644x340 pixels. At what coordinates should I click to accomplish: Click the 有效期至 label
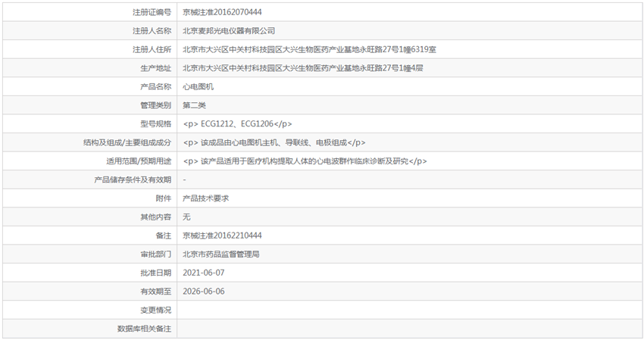pos(155,292)
